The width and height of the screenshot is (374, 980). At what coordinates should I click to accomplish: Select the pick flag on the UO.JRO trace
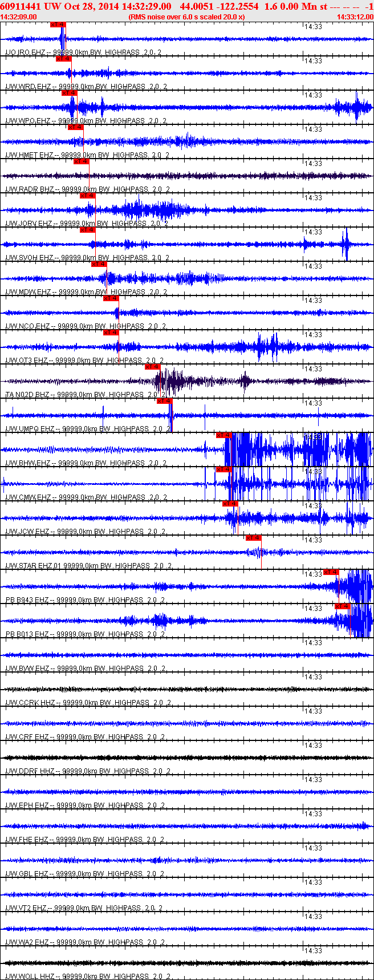(x=58, y=25)
